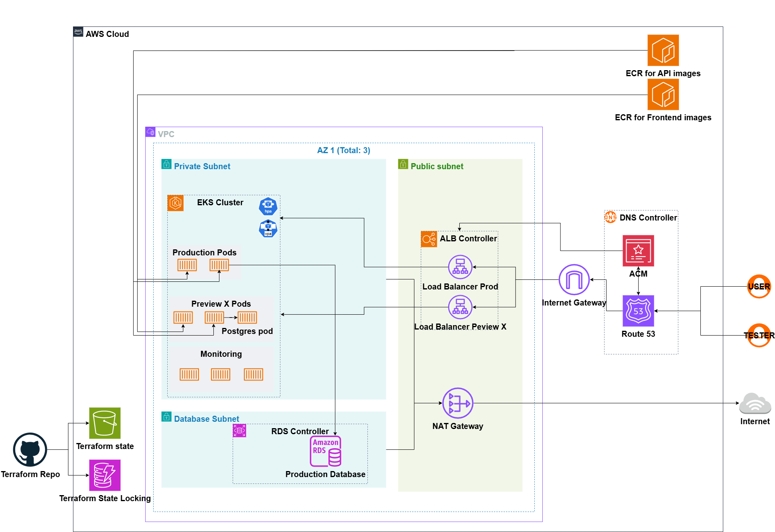Select the Load Balancer Preview X icon
Viewport: 775px width, 532px height.
coord(460,307)
